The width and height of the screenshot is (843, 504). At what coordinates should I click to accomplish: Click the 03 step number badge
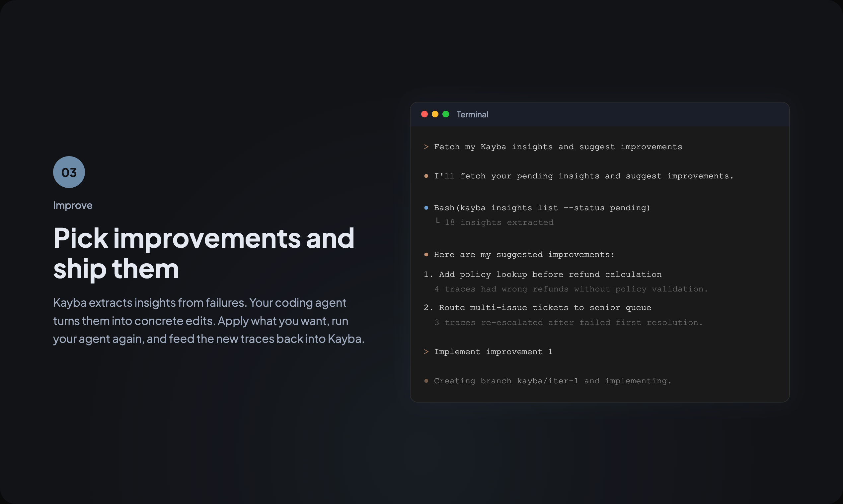(x=69, y=172)
